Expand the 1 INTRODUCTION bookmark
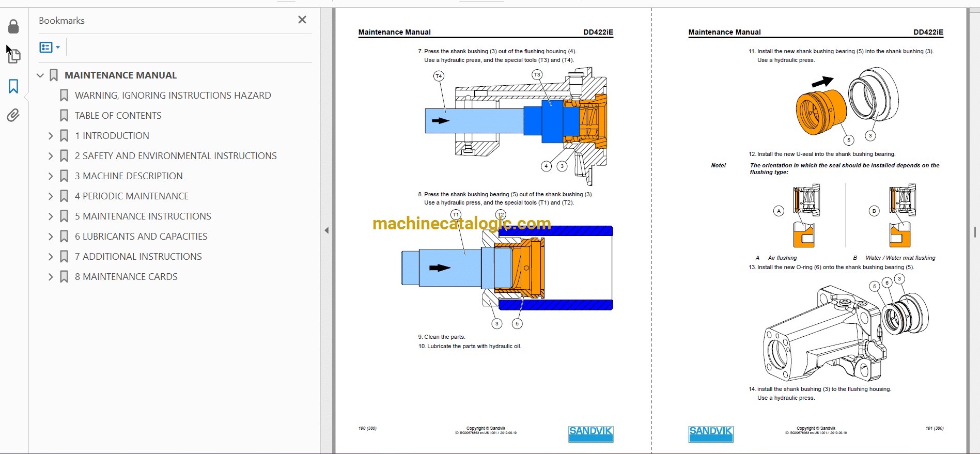980x454 pixels. tap(51, 136)
